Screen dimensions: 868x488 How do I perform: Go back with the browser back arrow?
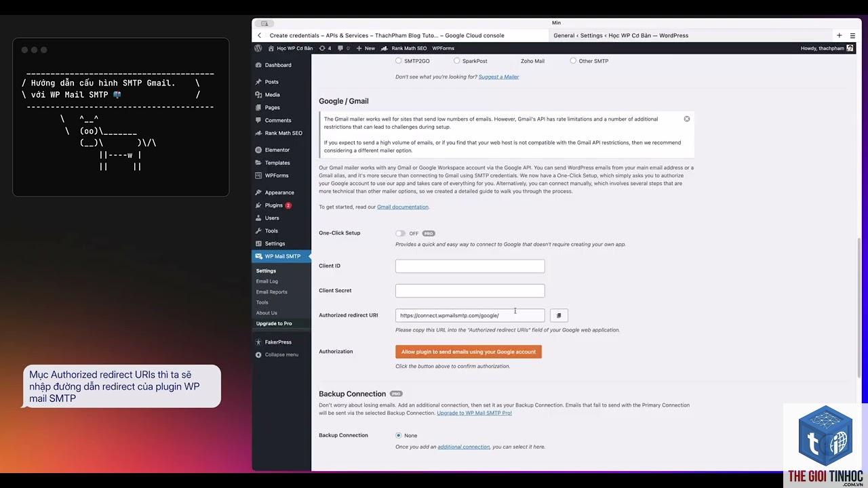(x=259, y=35)
